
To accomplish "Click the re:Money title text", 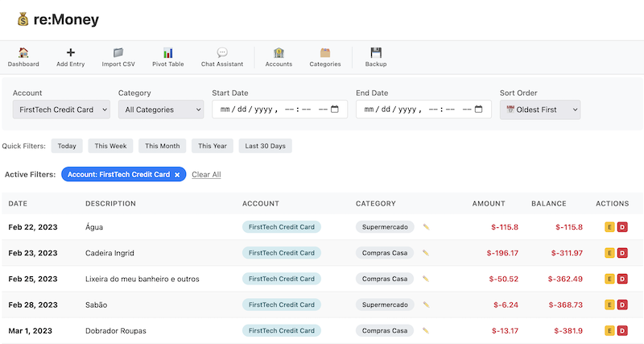I will [66, 19].
